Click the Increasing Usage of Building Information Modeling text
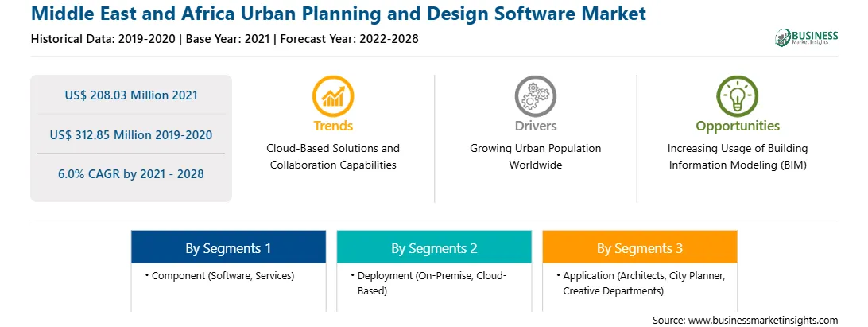868x327 pixels. coord(738,157)
